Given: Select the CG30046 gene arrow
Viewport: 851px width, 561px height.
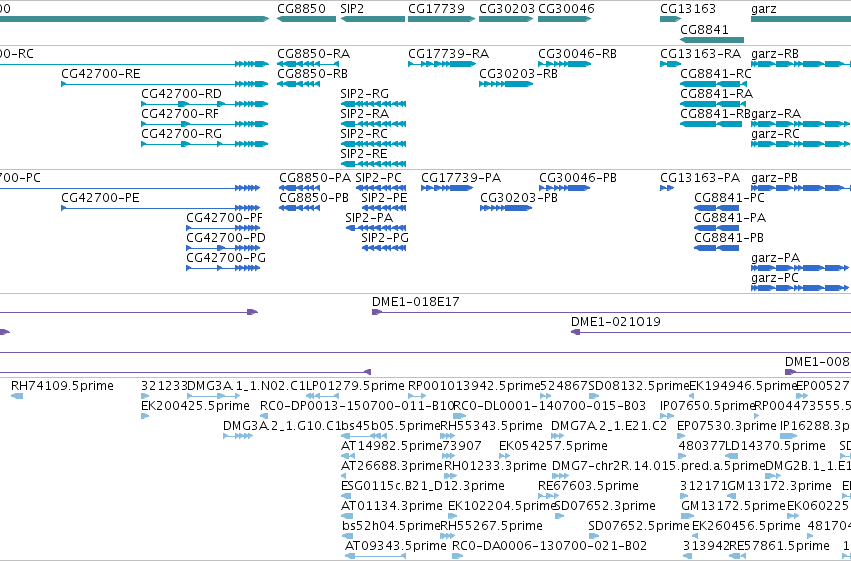Looking at the screenshot, I should tap(564, 19).
